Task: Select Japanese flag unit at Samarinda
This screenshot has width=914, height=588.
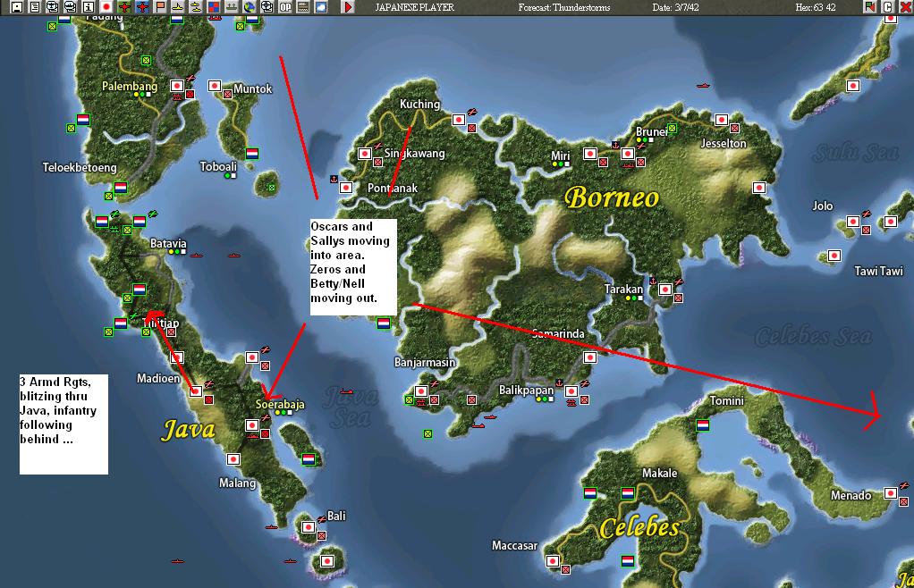Action: click(590, 357)
